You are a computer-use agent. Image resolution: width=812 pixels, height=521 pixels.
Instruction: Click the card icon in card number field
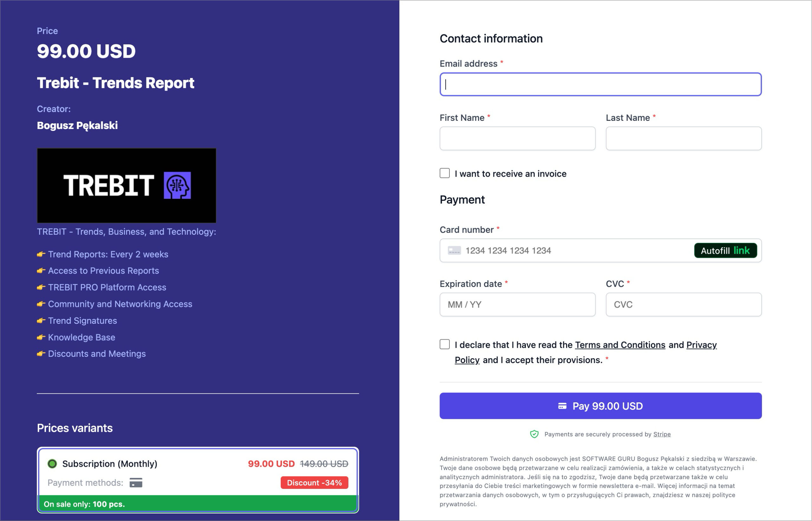(x=454, y=251)
